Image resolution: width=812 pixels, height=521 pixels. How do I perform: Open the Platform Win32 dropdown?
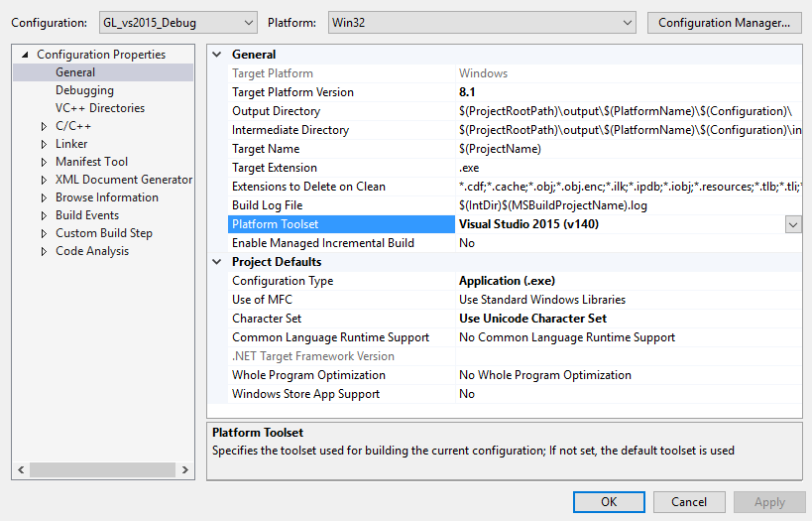pos(482,23)
